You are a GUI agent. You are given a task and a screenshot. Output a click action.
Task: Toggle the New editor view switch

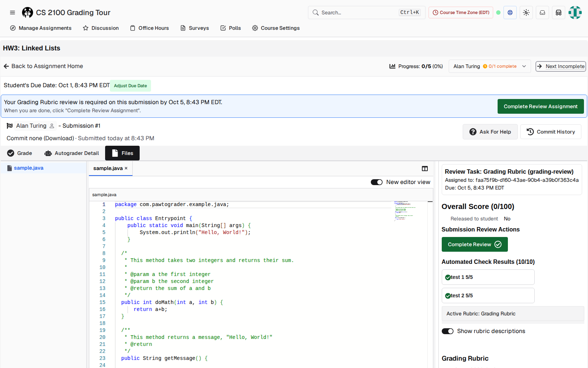coord(377,182)
